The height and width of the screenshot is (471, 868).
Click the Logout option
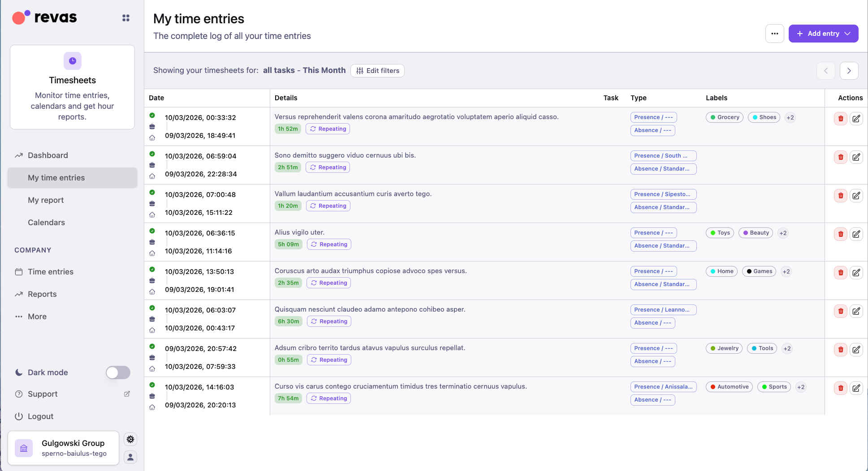click(x=40, y=416)
